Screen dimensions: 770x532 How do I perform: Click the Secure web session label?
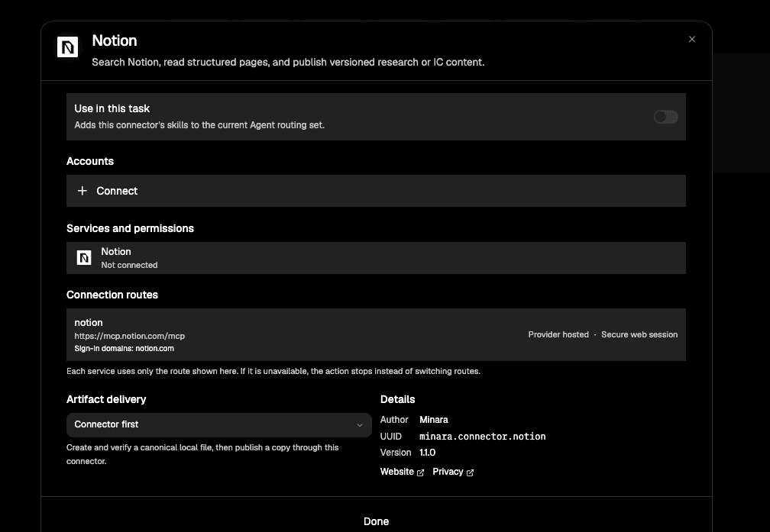pyautogui.click(x=639, y=334)
